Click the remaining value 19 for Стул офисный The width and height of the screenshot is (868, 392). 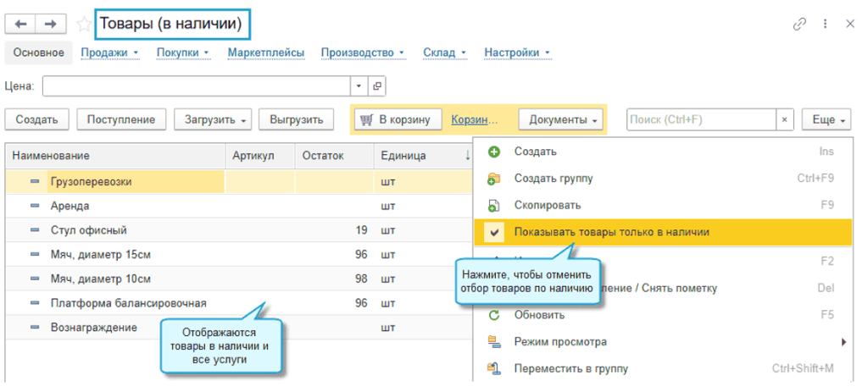(x=361, y=230)
